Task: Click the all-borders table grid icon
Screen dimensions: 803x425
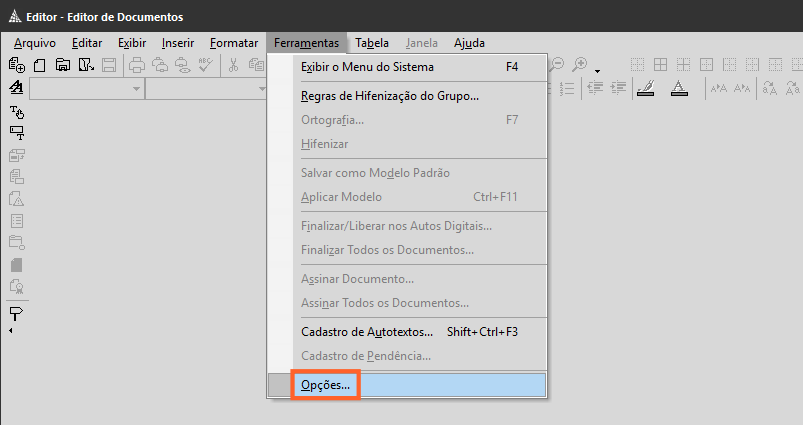Action: [661, 65]
